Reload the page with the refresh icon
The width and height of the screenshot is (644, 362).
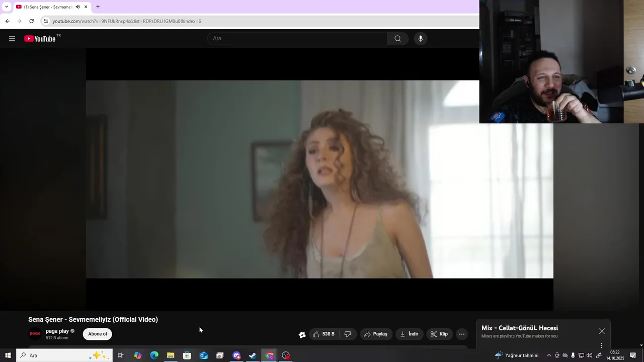click(x=31, y=21)
